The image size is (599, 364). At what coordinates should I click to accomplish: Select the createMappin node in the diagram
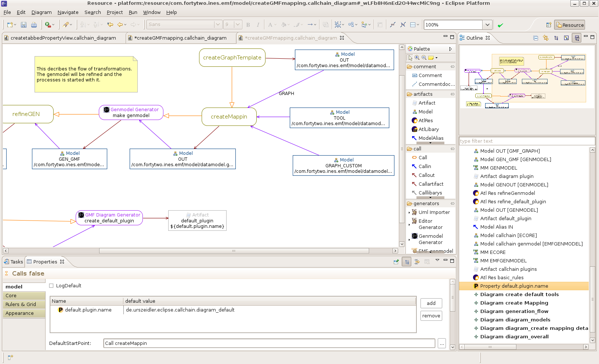(229, 117)
